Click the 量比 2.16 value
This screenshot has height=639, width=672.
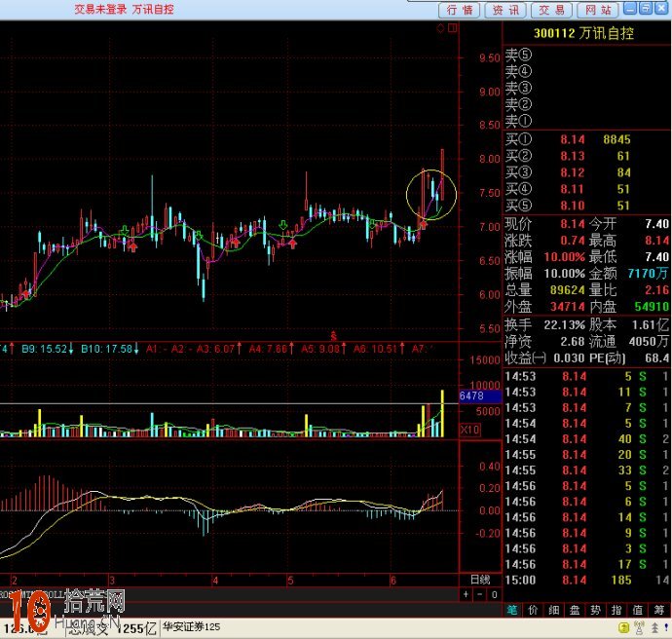(657, 290)
